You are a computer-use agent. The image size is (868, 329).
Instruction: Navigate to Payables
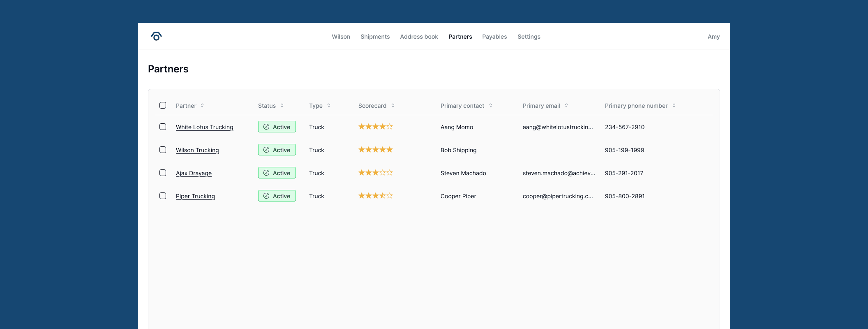[494, 37]
